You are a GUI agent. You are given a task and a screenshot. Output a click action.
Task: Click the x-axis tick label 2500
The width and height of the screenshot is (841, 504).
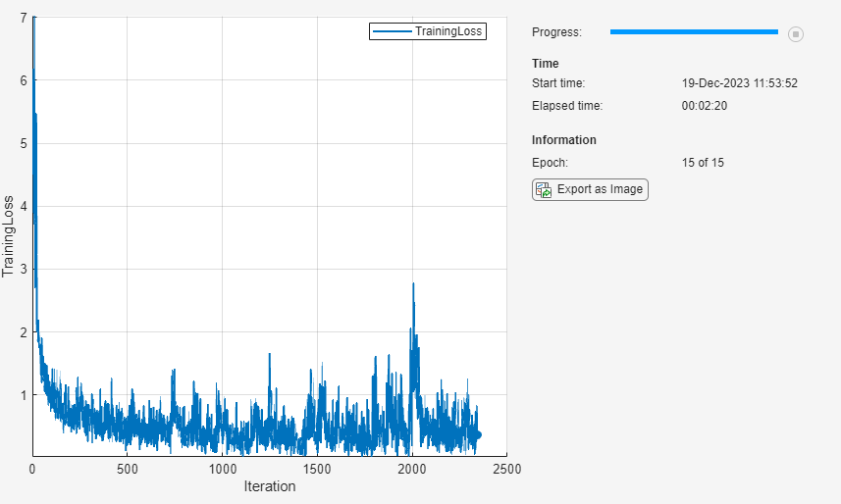506,469
